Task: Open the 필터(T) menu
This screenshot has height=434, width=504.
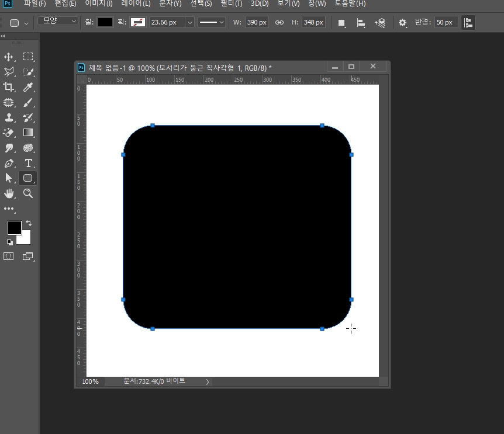Action: click(232, 4)
